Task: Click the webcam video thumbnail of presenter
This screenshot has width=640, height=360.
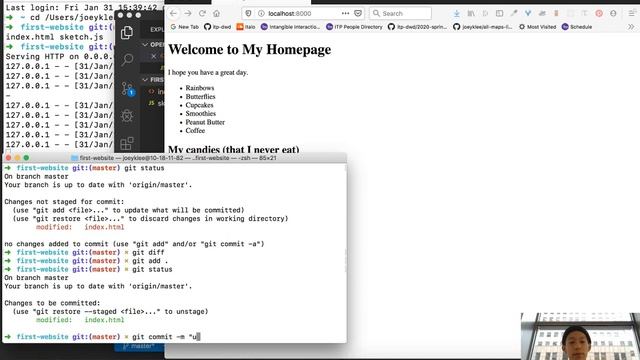Action: [x=580, y=336]
